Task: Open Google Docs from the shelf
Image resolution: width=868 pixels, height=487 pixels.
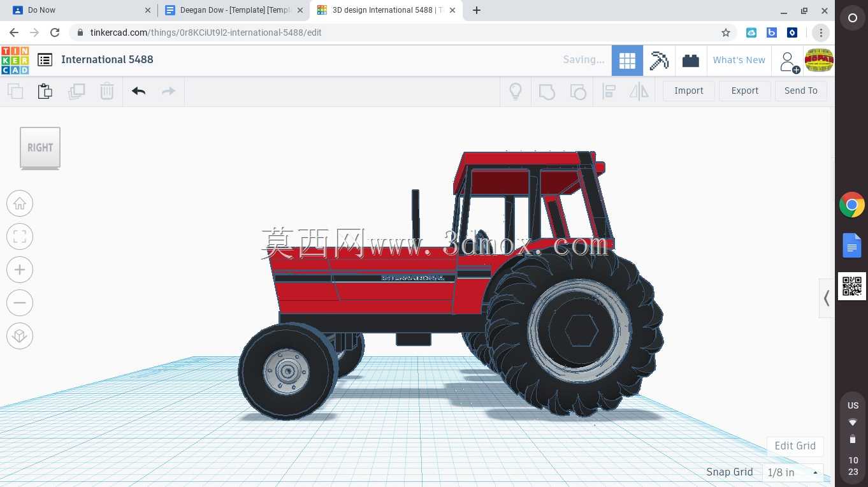Action: [852, 246]
